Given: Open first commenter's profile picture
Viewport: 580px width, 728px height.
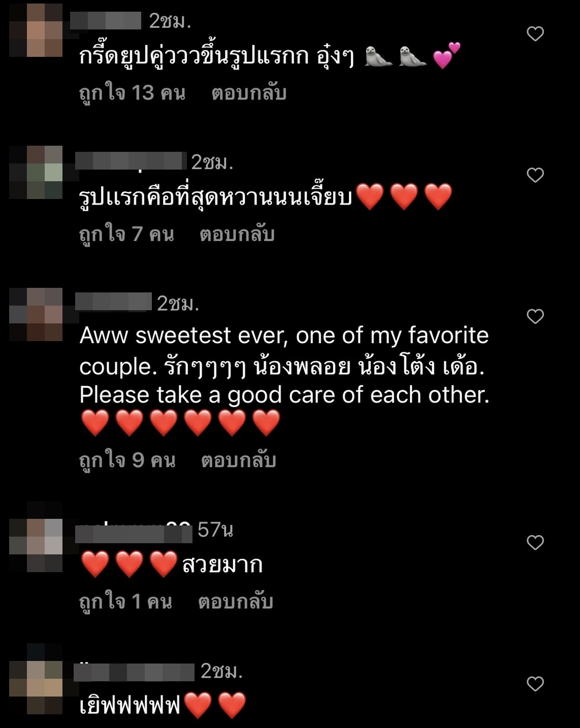Looking at the screenshot, I should coord(36,30).
